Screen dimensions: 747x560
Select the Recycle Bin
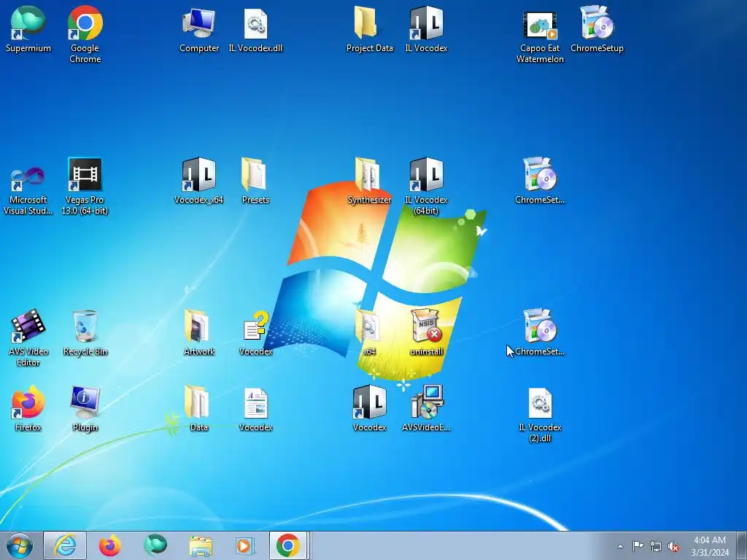click(85, 332)
